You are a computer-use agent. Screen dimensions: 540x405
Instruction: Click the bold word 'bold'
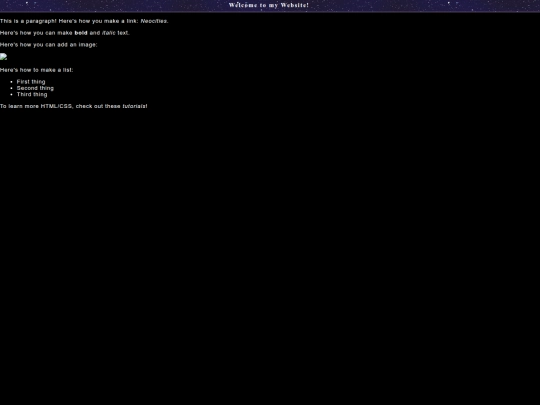(81, 33)
